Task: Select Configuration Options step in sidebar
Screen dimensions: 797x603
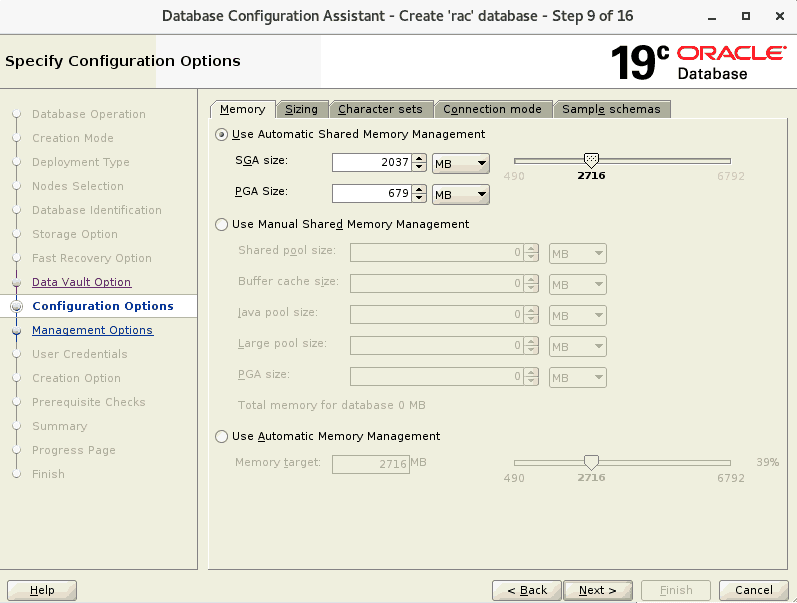Action: click(x=103, y=306)
